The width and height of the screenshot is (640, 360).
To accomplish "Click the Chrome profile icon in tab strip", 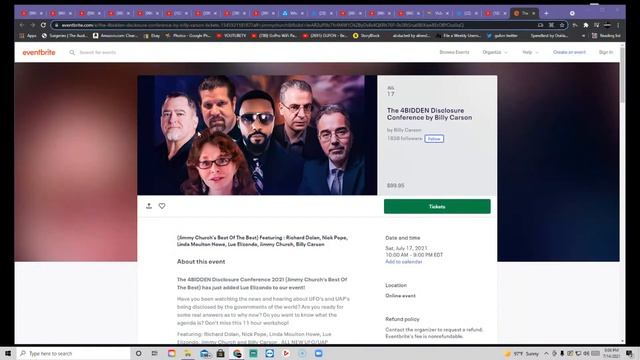I will (572, 13).
